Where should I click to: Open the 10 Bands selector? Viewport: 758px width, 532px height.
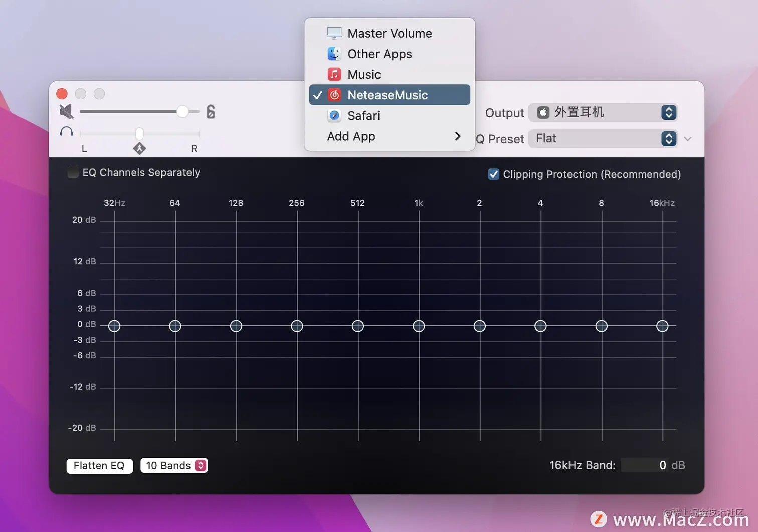pyautogui.click(x=174, y=465)
